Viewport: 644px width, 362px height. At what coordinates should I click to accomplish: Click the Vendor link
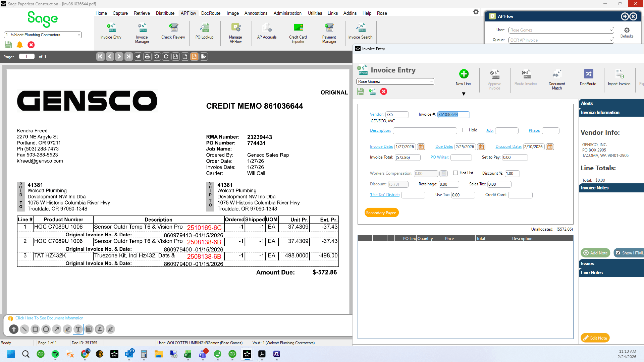[377, 114]
